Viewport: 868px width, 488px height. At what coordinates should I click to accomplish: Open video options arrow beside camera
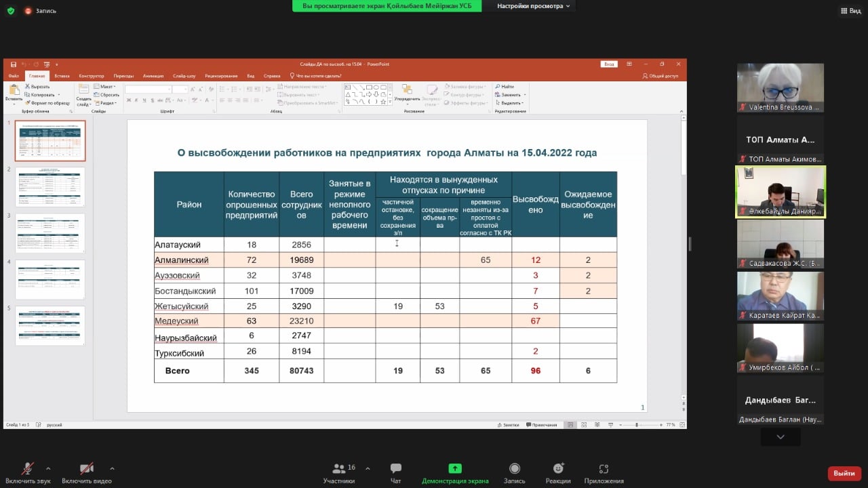pyautogui.click(x=112, y=468)
